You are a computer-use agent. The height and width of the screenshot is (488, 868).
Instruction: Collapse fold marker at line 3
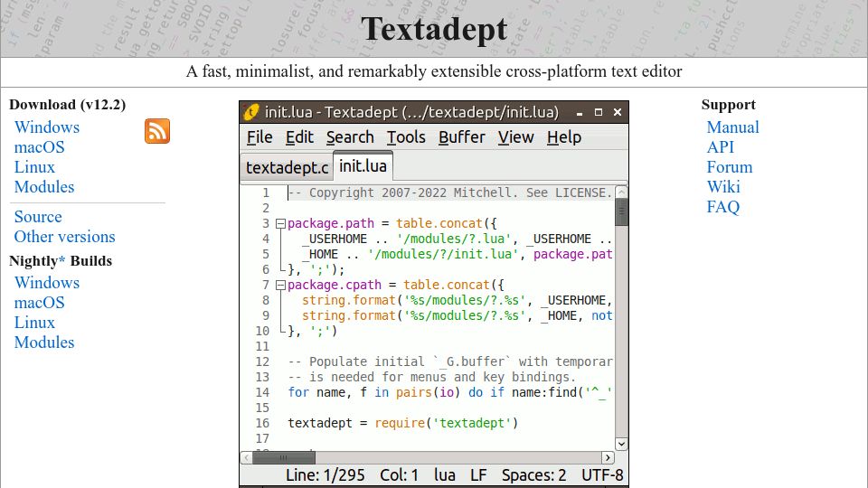[280, 224]
